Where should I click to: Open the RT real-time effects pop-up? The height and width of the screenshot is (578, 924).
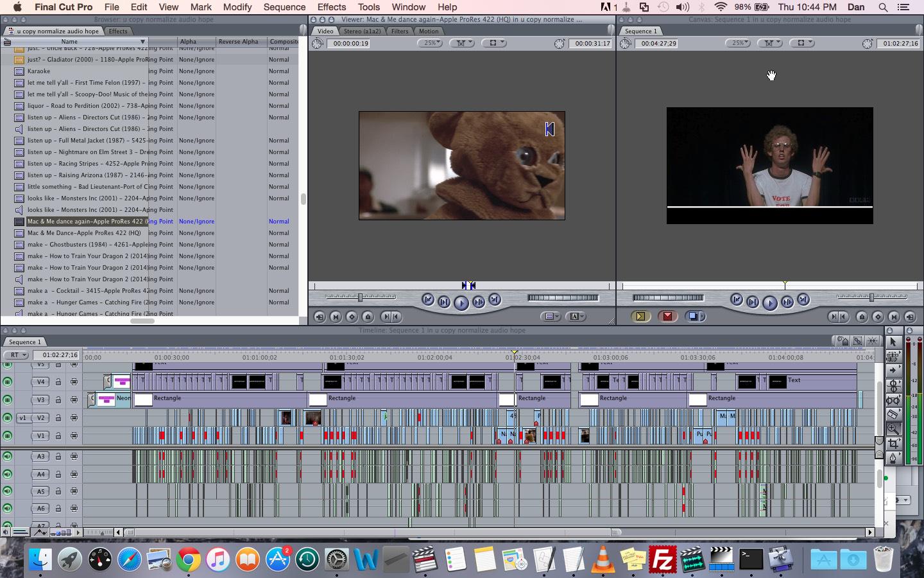[x=16, y=355]
